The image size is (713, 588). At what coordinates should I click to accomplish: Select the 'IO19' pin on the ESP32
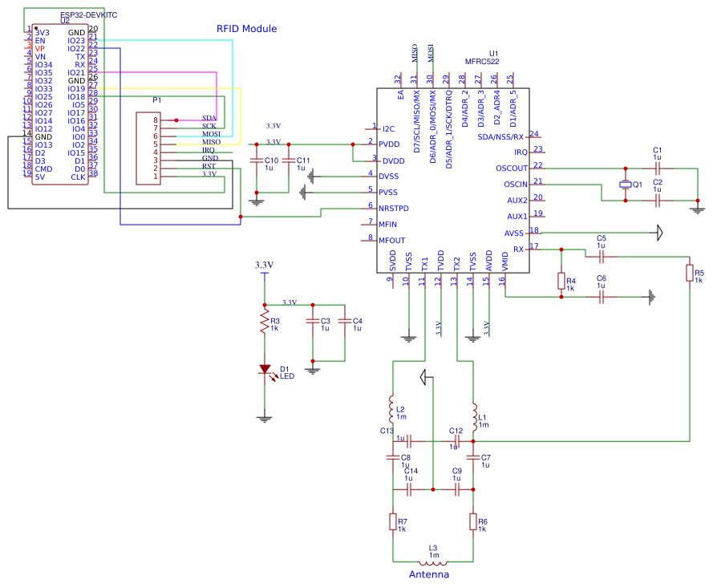pos(76,89)
